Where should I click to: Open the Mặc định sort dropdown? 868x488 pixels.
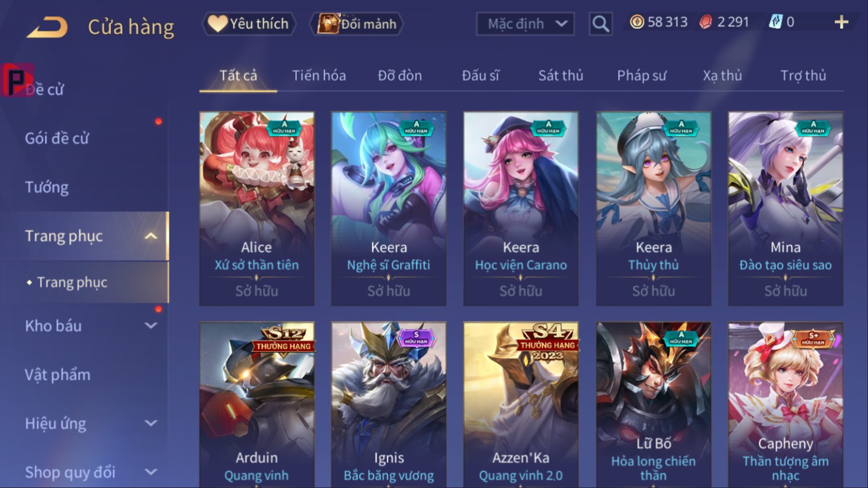[525, 24]
